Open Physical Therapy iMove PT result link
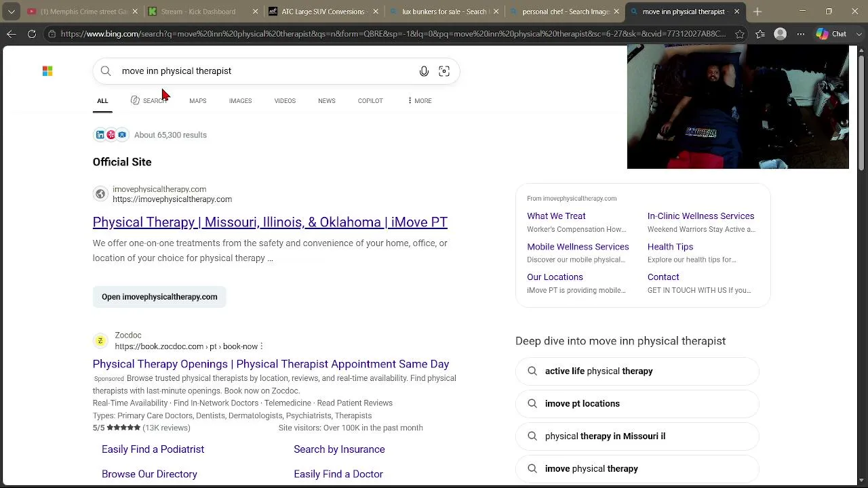Image resolution: width=868 pixels, height=488 pixels. [x=270, y=222]
